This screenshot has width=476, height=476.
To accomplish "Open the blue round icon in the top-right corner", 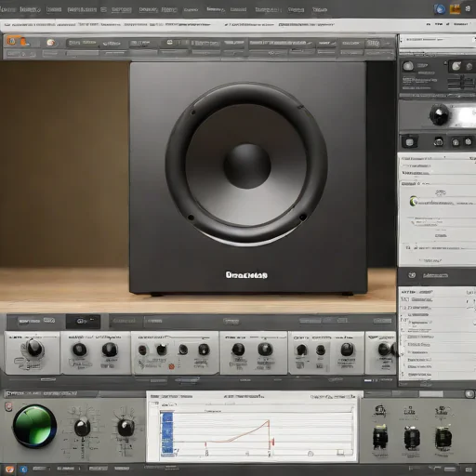I will coord(440,9).
